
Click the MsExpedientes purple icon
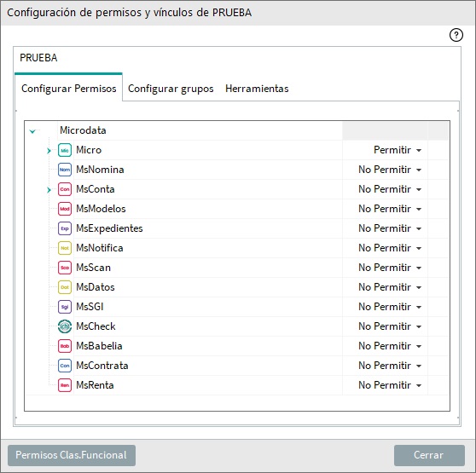pyautogui.click(x=65, y=228)
